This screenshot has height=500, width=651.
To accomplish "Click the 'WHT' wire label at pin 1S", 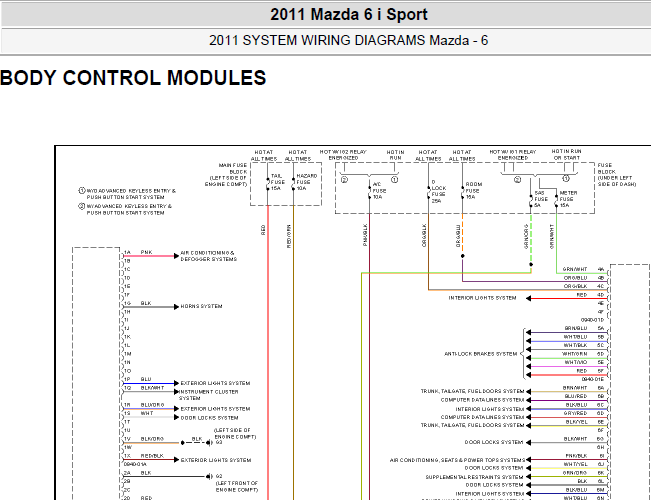I will coord(147,414).
